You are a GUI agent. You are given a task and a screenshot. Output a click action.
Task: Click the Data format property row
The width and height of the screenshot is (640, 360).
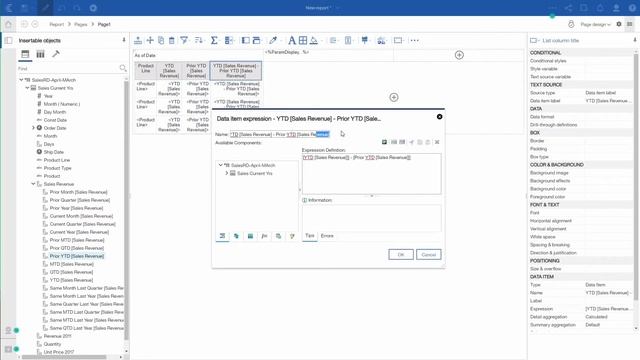(581, 117)
